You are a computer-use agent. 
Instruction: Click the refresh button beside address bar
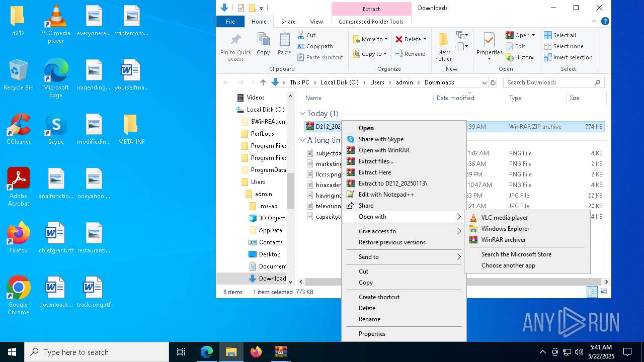click(x=493, y=82)
